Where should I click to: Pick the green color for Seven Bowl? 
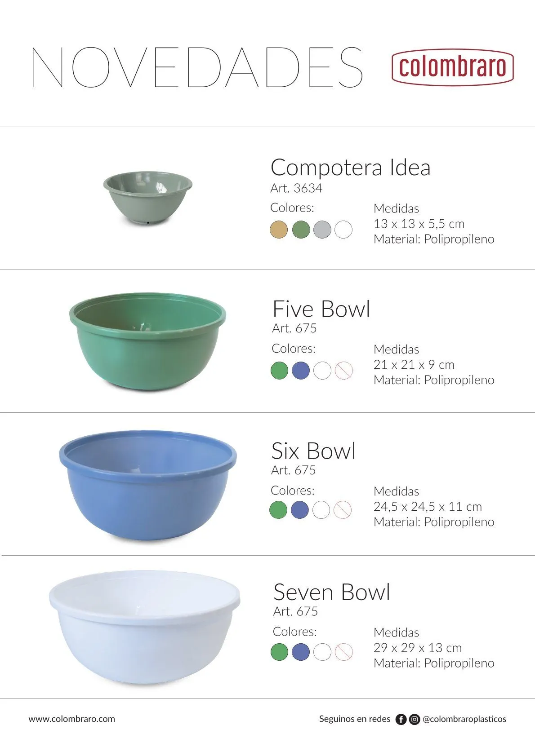[279, 652]
